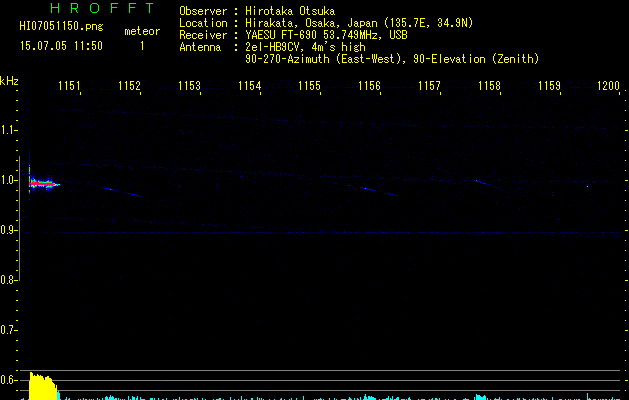Click the faint sloped echo trace near 1158
The height and width of the screenshot is (400, 629).
(x=487, y=184)
